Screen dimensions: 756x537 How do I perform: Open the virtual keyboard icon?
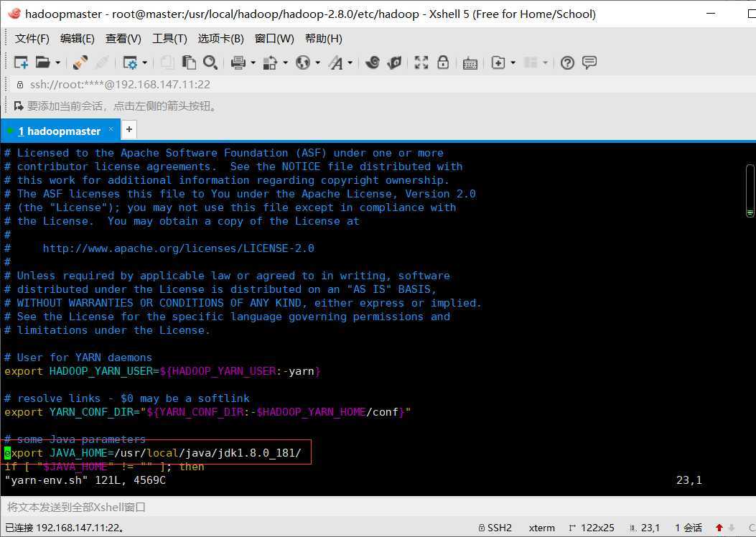point(470,63)
